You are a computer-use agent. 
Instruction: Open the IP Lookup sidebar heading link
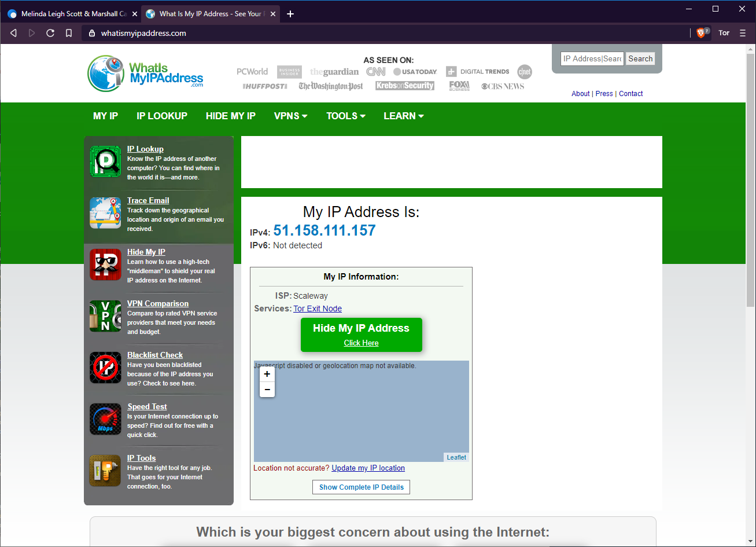point(145,149)
